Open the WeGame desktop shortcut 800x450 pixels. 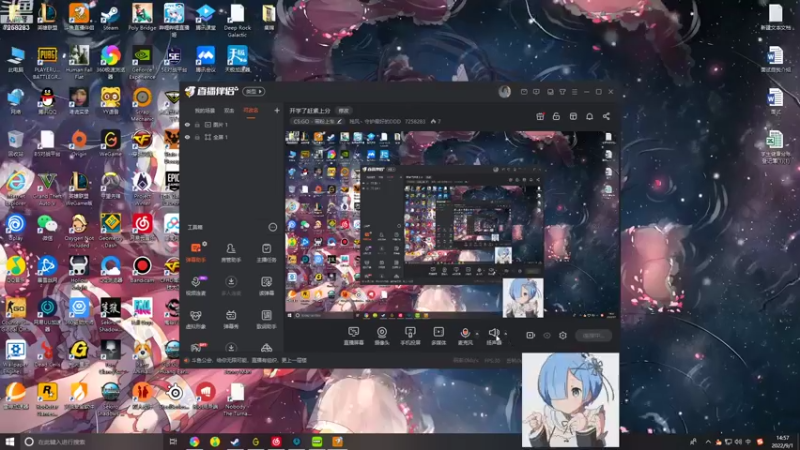click(x=110, y=143)
